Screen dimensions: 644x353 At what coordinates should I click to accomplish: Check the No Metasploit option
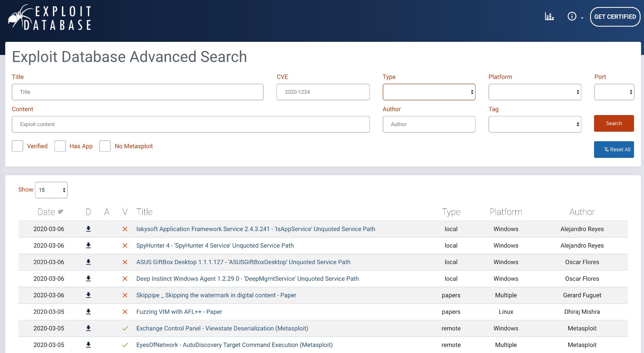click(x=105, y=146)
